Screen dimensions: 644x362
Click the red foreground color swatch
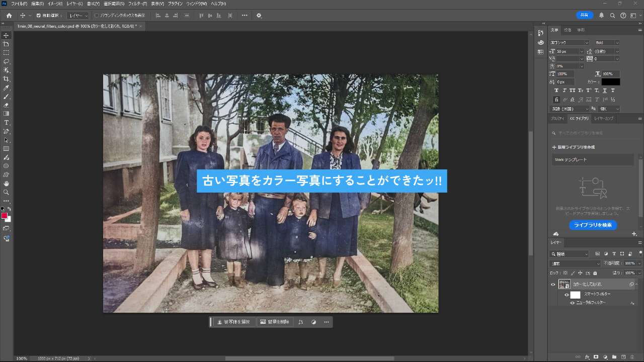click(4, 216)
